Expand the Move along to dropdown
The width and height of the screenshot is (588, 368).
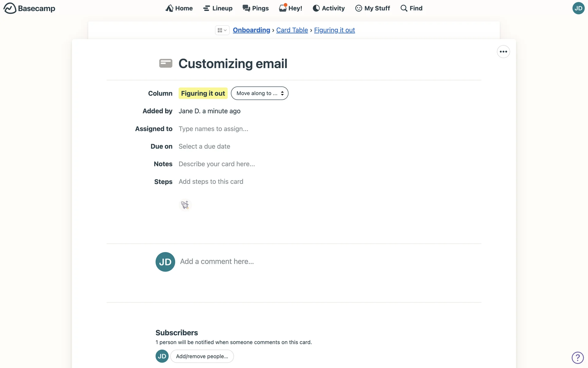tap(259, 93)
